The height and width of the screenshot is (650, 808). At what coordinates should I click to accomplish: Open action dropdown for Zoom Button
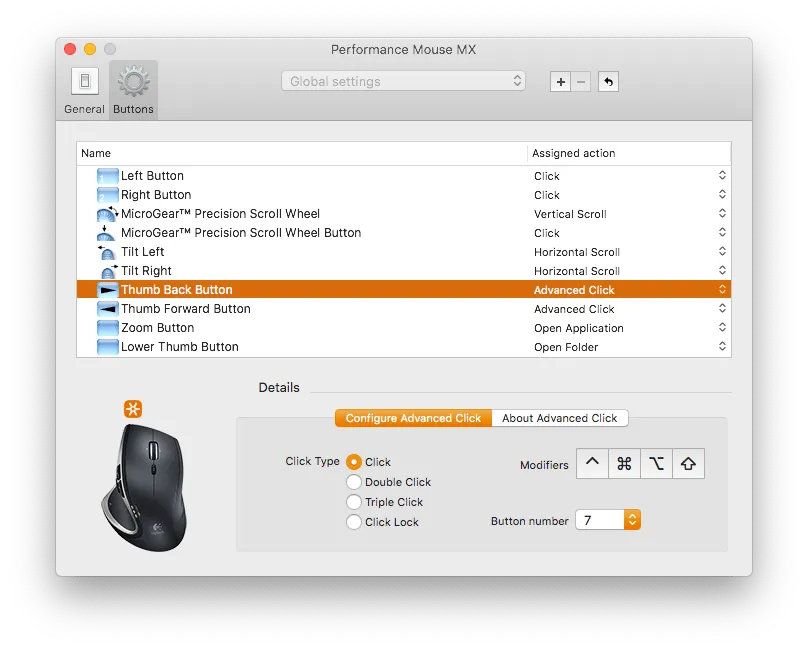(x=722, y=327)
